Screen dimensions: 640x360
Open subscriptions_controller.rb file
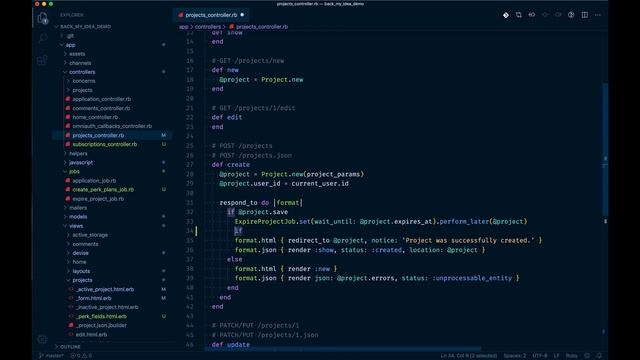coord(104,144)
